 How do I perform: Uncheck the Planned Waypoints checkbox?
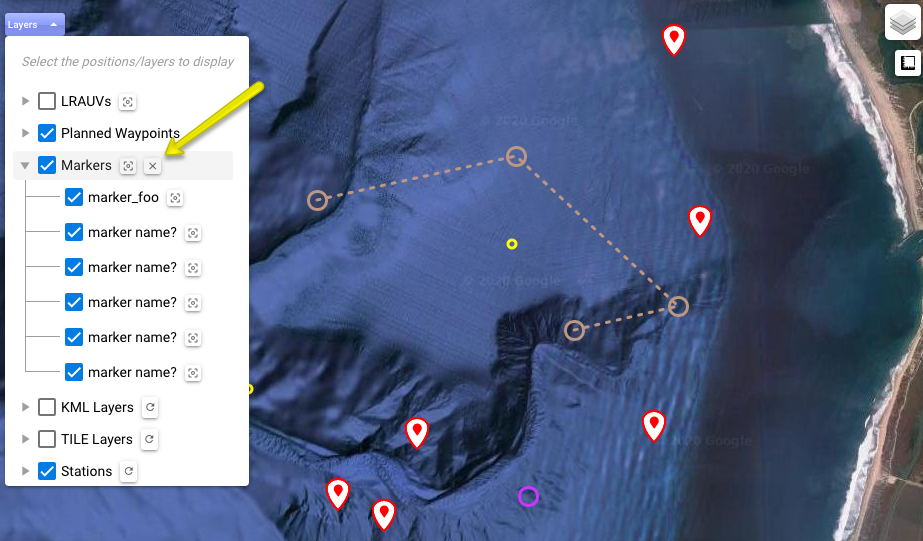point(47,133)
